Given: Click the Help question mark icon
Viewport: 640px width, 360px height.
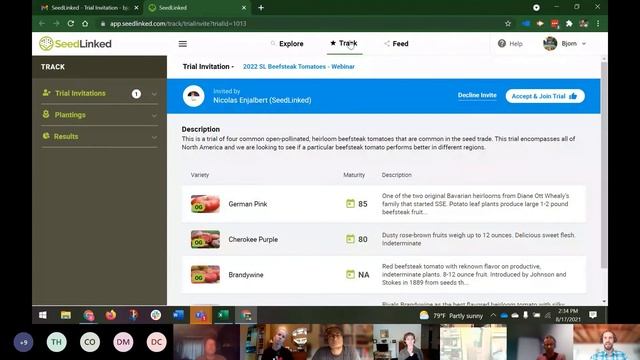Looking at the screenshot, I should point(502,43).
